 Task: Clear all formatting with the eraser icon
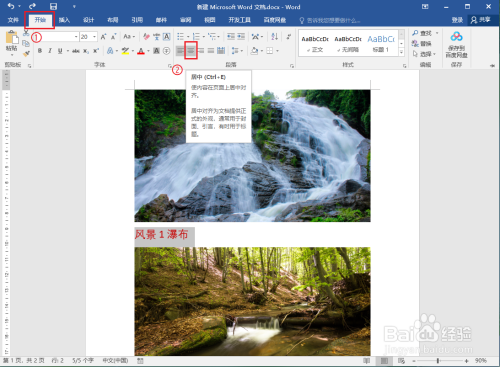click(x=146, y=37)
